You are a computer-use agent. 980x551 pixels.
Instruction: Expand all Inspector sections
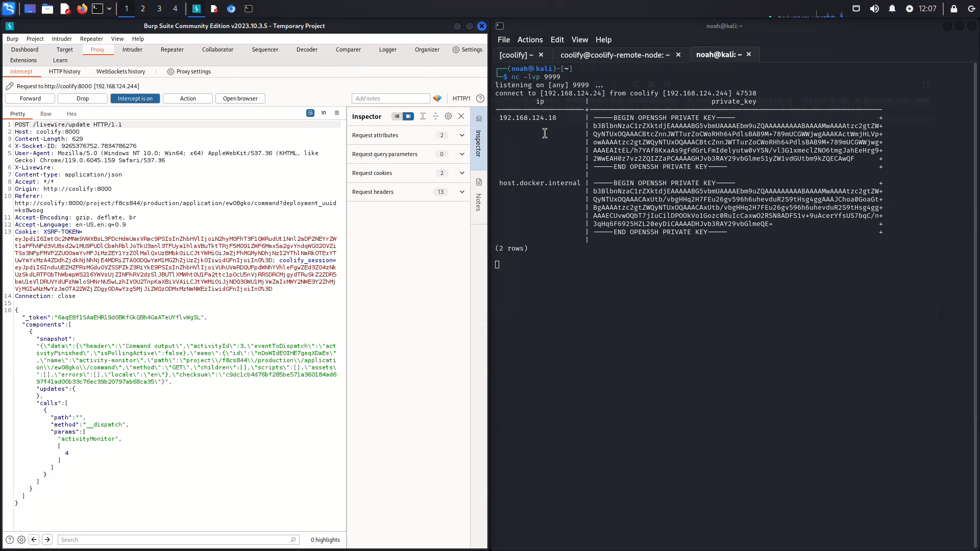click(x=423, y=116)
